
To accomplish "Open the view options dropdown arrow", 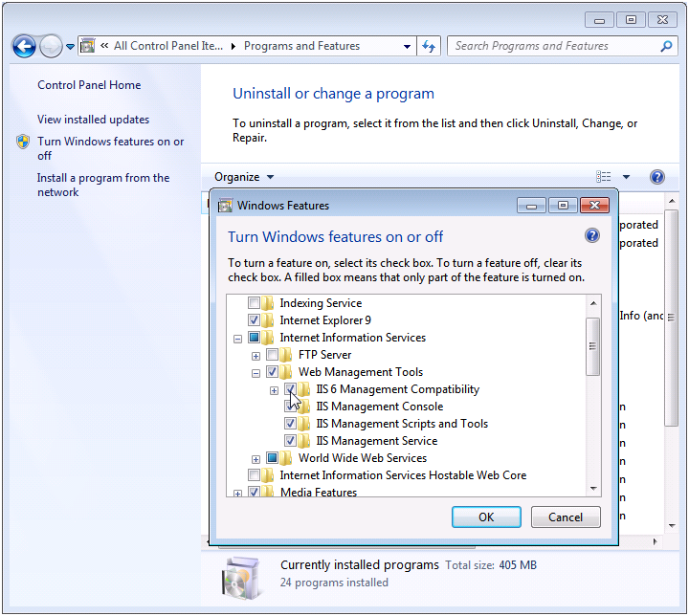I will [626, 177].
